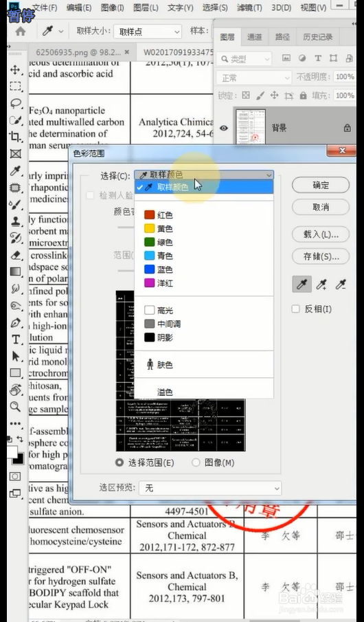The width and height of the screenshot is (364, 622).
Task: Filter layers by pixel layer icon
Action: pos(286,58)
